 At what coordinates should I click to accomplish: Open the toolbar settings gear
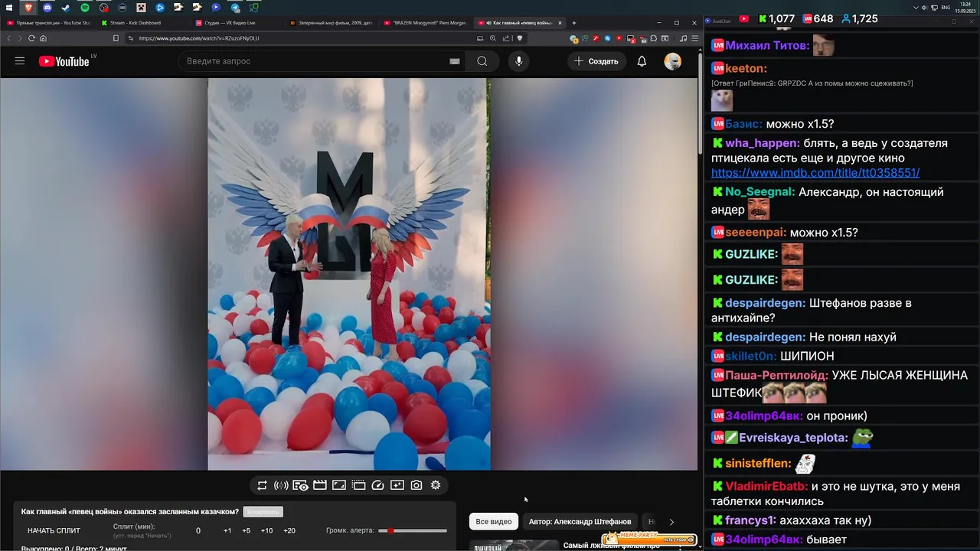click(x=436, y=485)
